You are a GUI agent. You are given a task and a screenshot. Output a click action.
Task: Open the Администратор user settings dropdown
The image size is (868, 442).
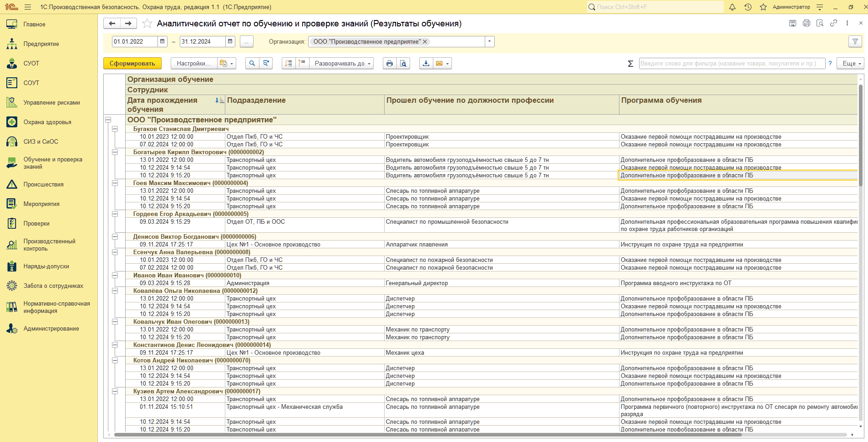(x=820, y=7)
